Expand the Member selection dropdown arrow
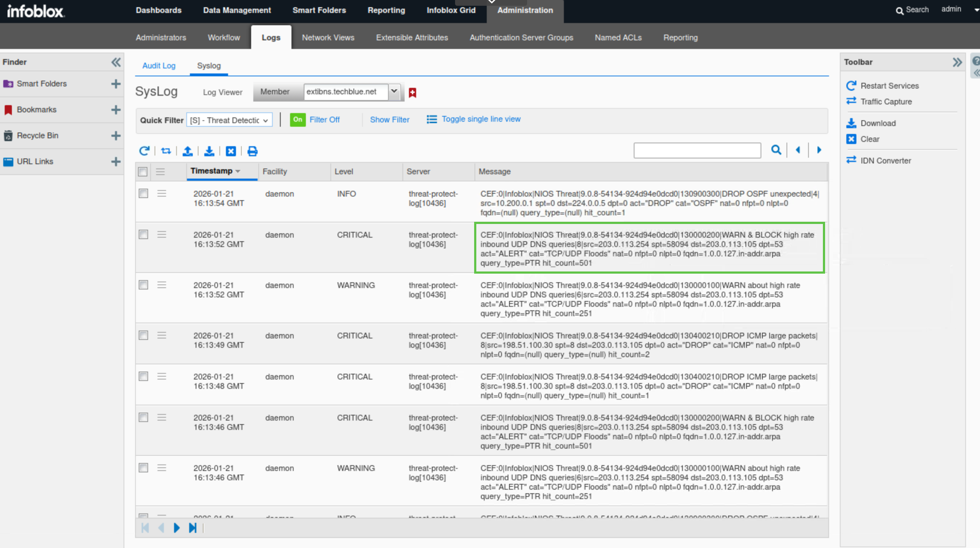The width and height of the screenshot is (980, 548). point(394,91)
